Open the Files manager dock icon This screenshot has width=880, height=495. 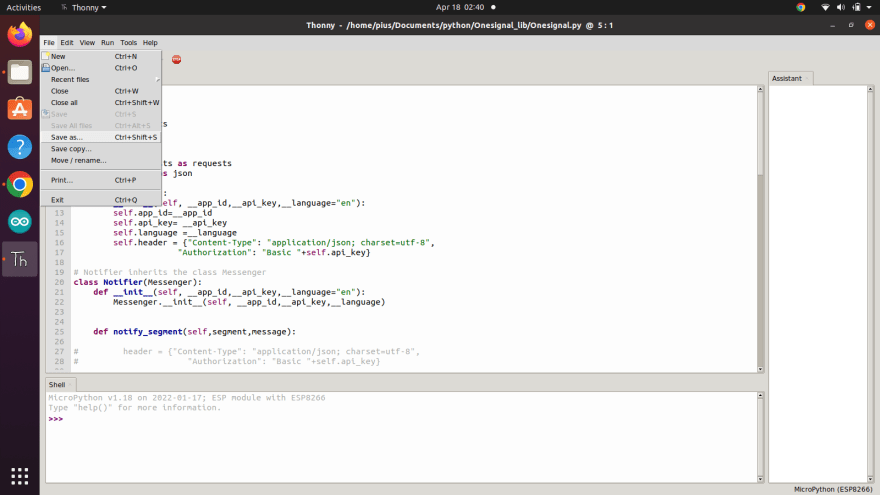coord(20,72)
